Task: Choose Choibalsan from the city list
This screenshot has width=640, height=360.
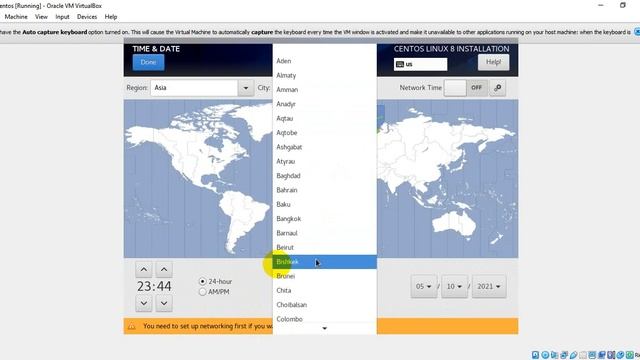Action: pos(324,305)
